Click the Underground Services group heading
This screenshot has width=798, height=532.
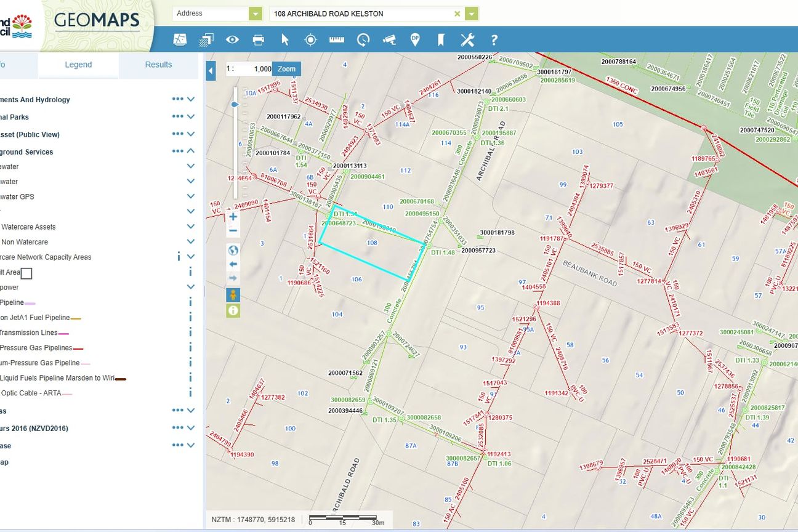(x=26, y=152)
